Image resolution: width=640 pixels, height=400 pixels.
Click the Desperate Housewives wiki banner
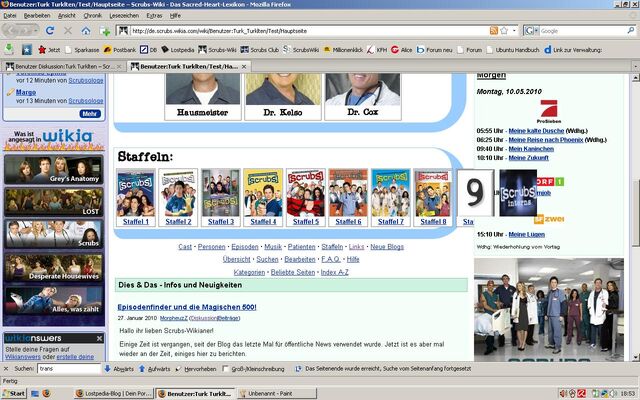pyautogui.click(x=53, y=268)
